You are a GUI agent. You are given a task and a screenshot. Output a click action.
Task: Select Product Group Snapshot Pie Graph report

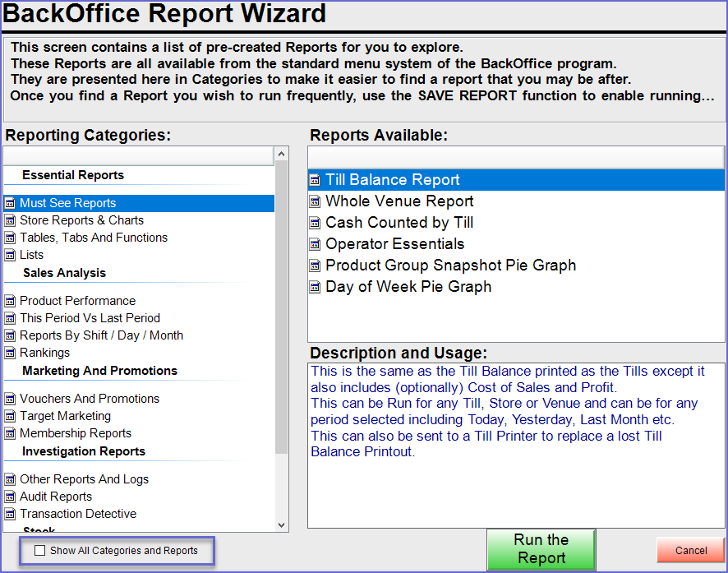tap(450, 266)
